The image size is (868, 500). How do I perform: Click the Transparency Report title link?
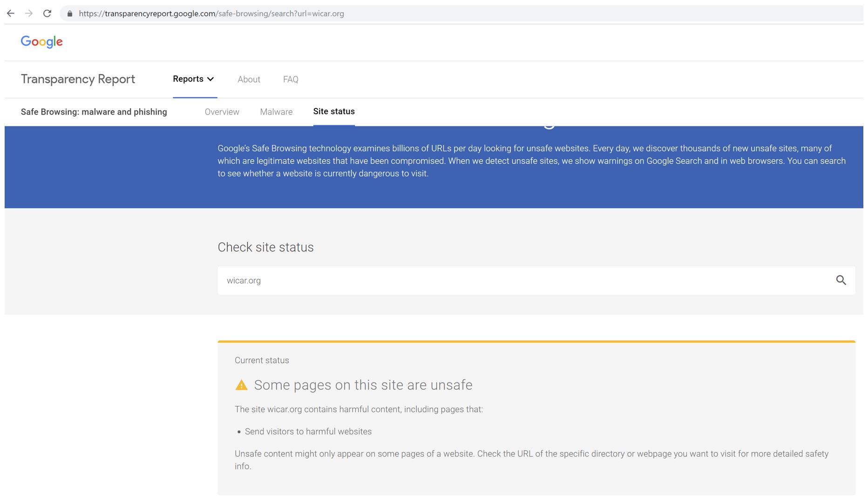coord(78,79)
